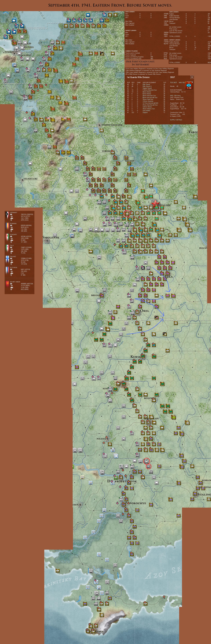This screenshot has height=644, width=211.
Task: Click the Soviet Union aircraft icon
Action: click(11, 289)
